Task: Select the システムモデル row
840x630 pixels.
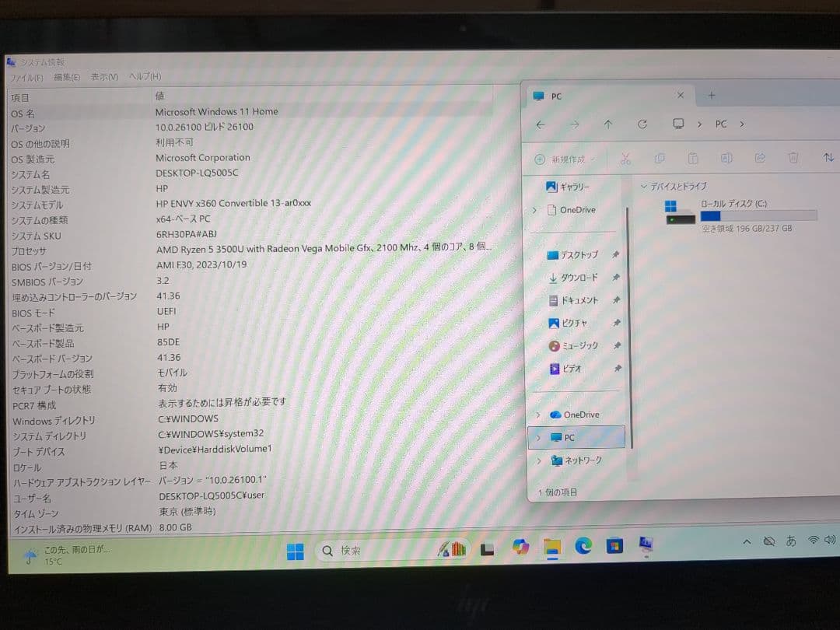Action: (x=250, y=204)
